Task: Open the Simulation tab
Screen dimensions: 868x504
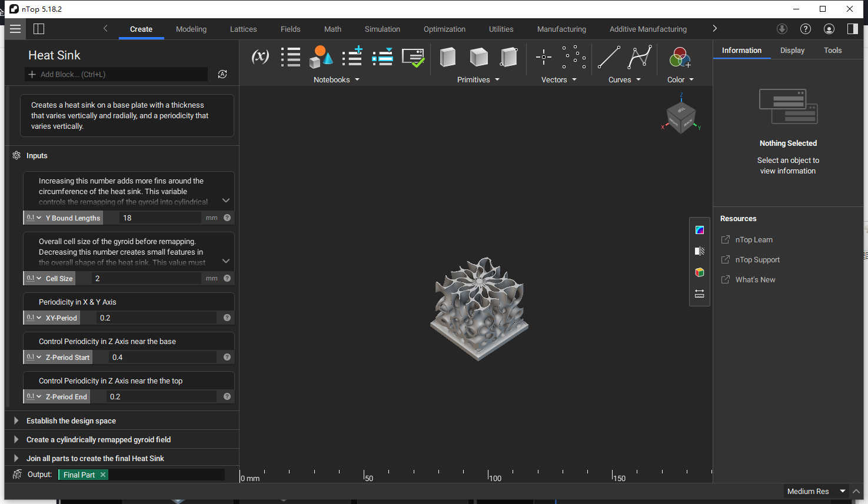Action: pyautogui.click(x=383, y=29)
